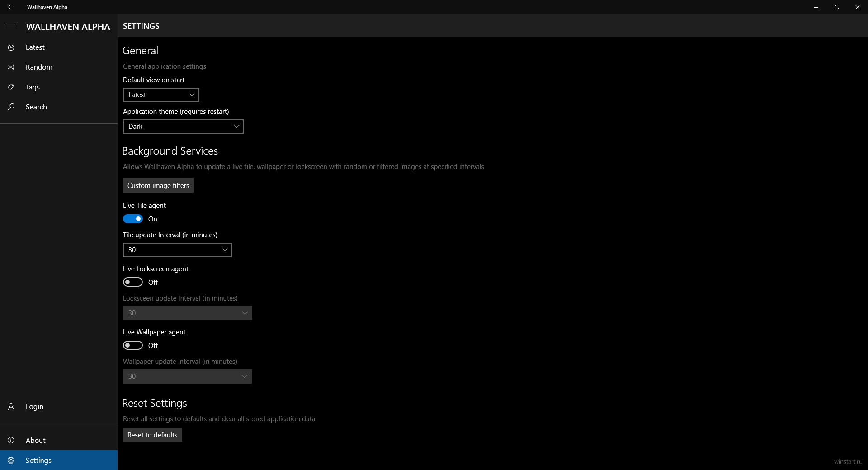
Task: Close the Wallhaven Alpha window
Action: click(x=858, y=7)
